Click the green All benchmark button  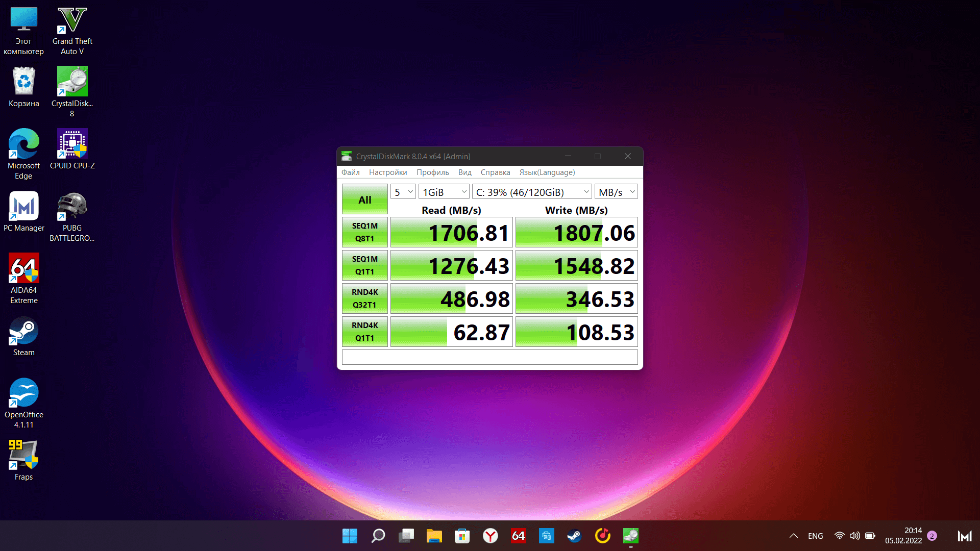point(364,199)
